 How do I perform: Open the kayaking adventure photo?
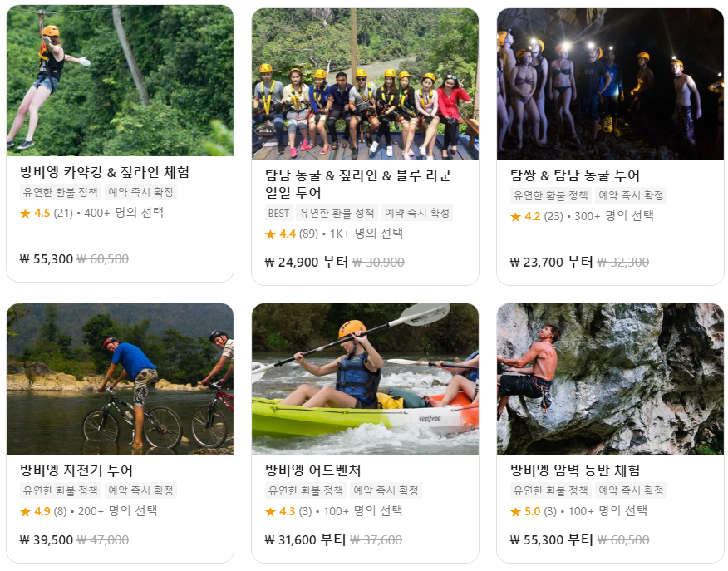pos(365,379)
